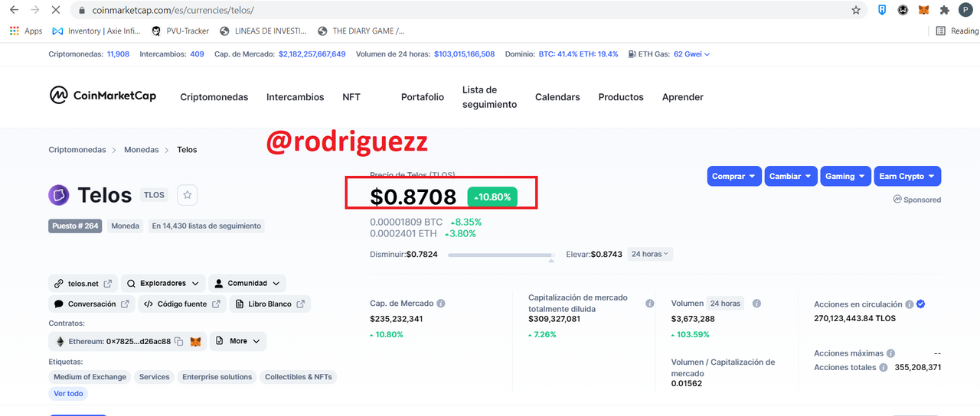This screenshot has width=980, height=416.
Task: Click Puesto #264 rank badge
Action: (75, 226)
